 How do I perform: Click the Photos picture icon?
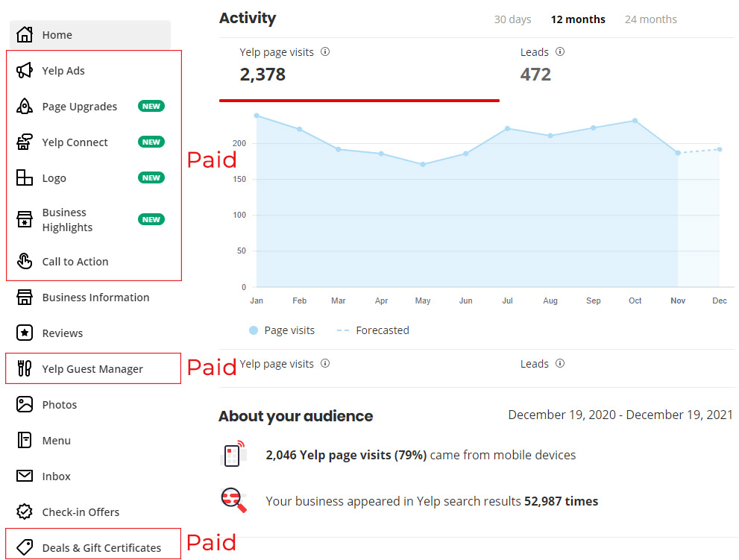pyautogui.click(x=25, y=404)
